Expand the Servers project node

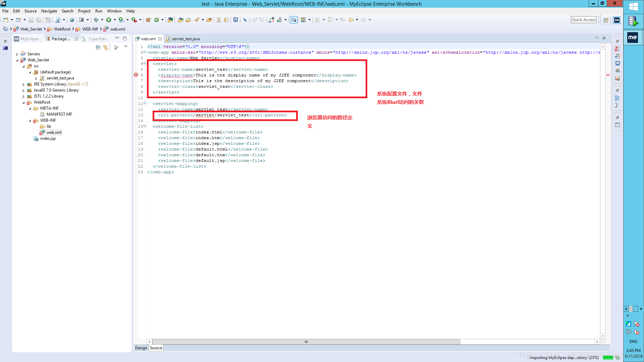coord(17,54)
